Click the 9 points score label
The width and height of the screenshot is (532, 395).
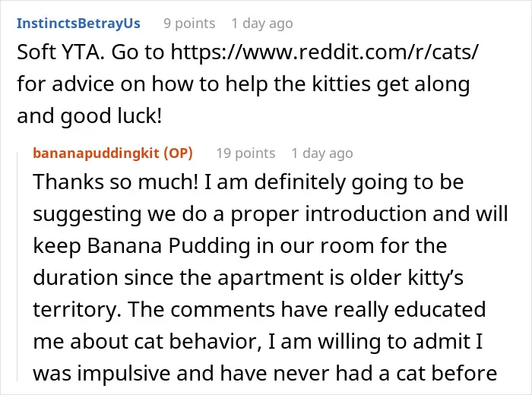tap(189, 24)
